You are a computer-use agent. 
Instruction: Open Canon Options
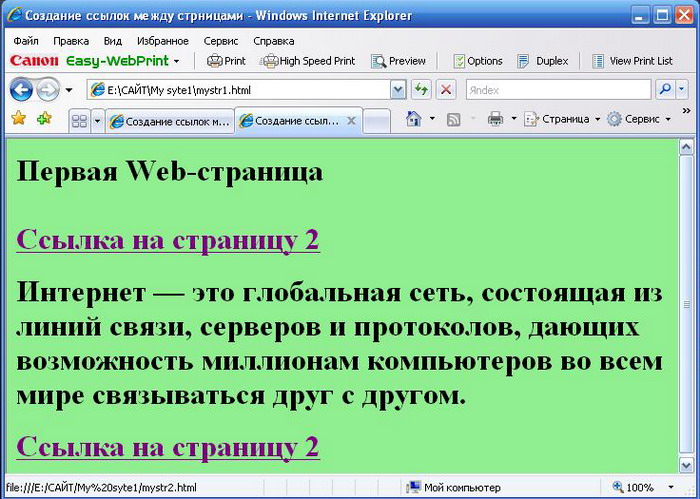pos(478,61)
